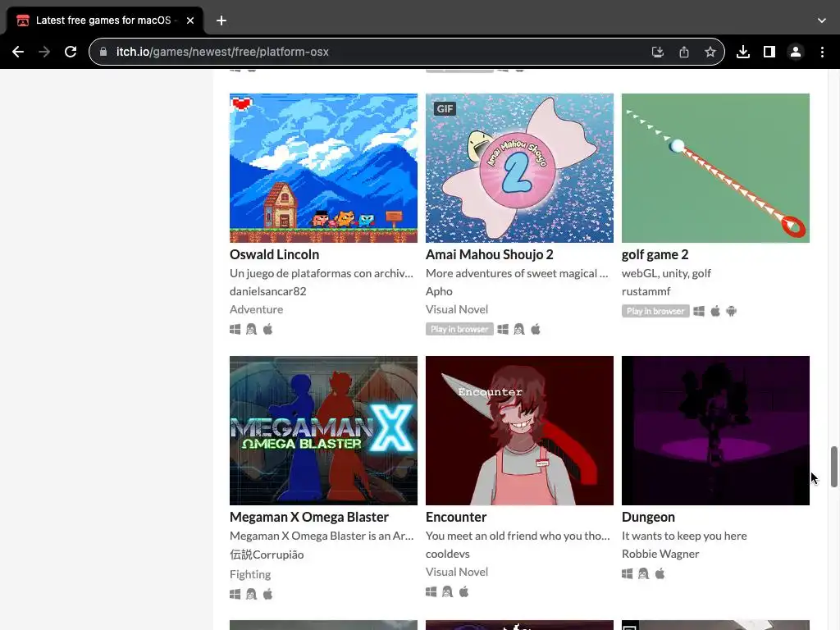Screen dimensions: 840x630
Task: Click Linux icon under Megaman X Omega Blaster
Action: tap(251, 594)
